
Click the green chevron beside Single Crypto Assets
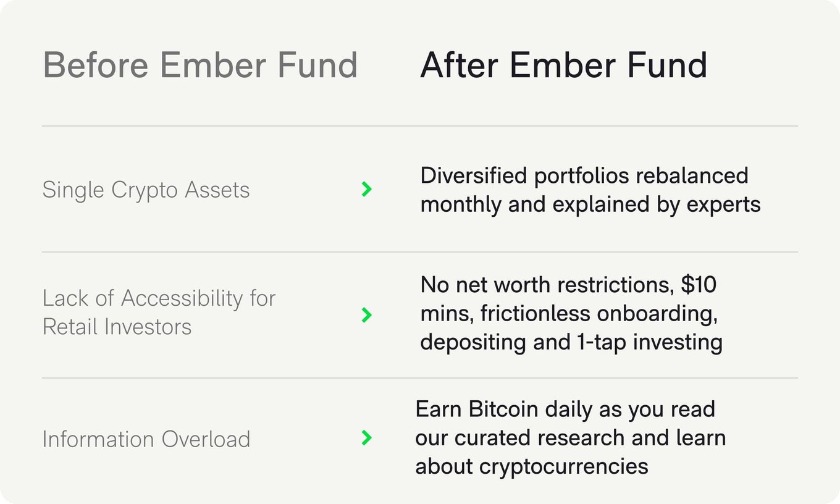coord(367,189)
